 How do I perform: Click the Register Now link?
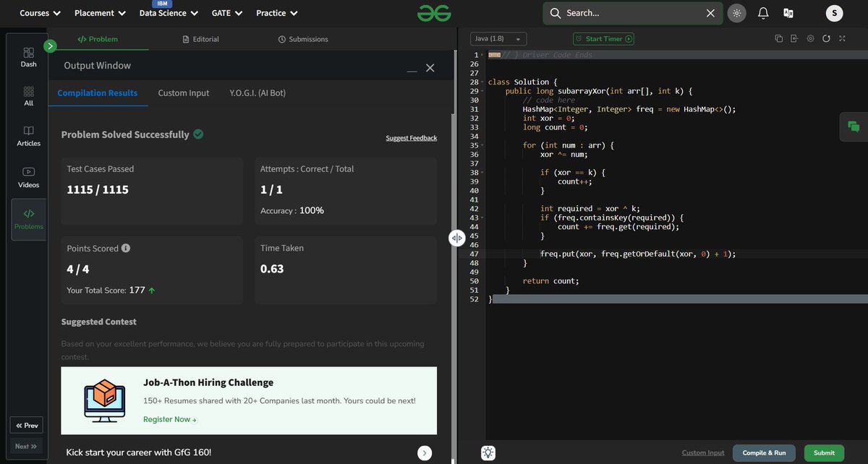pos(170,419)
